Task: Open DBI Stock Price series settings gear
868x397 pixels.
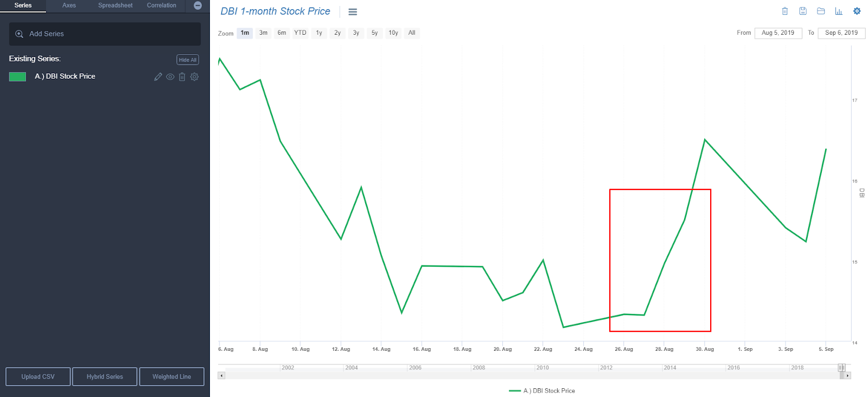Action: tap(194, 77)
